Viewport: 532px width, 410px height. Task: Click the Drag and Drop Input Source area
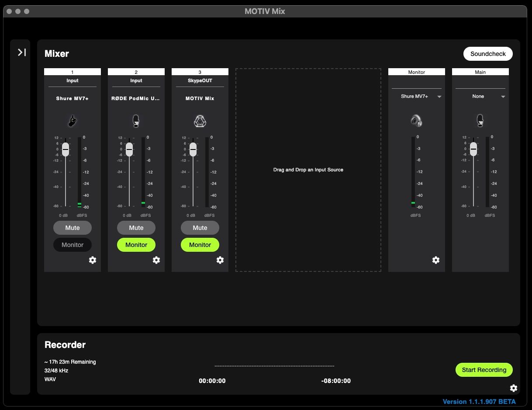308,170
